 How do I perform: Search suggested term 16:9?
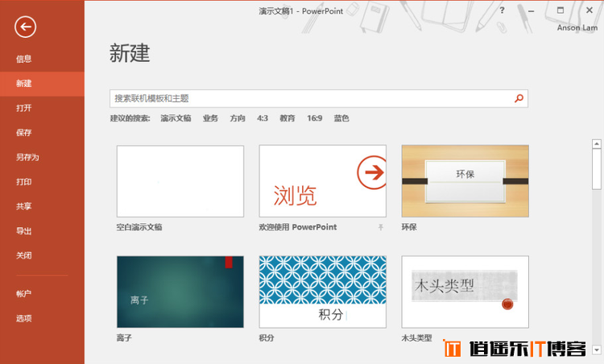click(x=315, y=118)
